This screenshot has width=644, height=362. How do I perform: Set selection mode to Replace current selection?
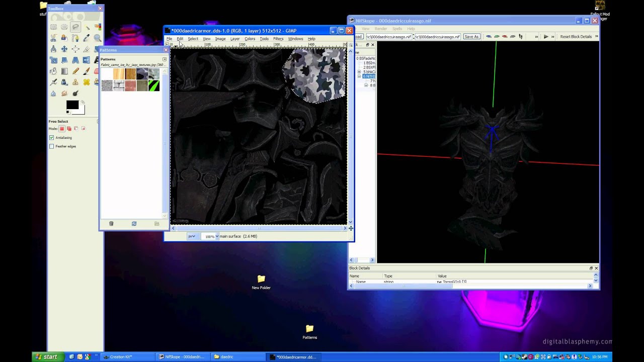coord(62,129)
